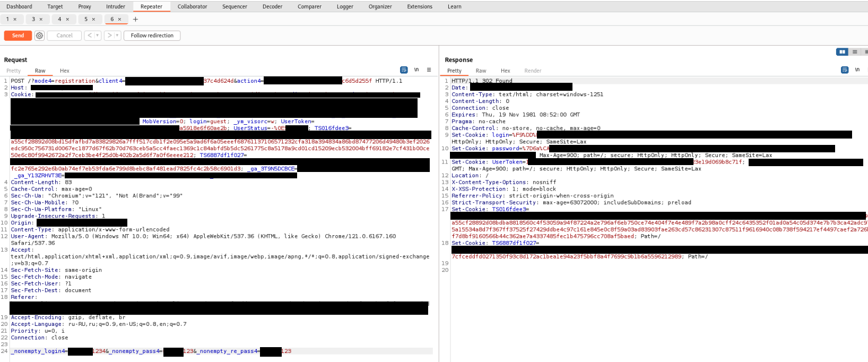Open the Learn tab

tap(454, 6)
